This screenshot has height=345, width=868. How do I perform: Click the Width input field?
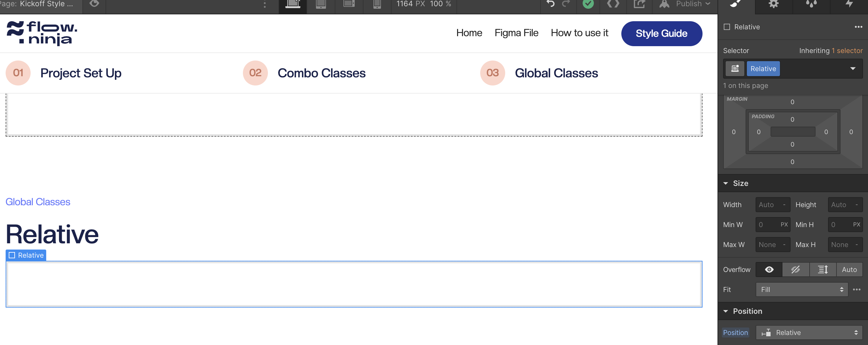tap(773, 205)
